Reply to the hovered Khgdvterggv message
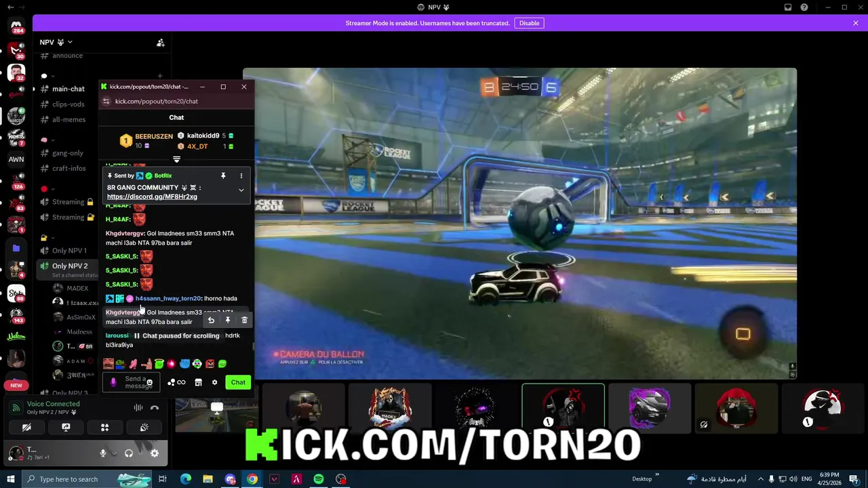Screen dimensions: 868x488 pos(211,320)
